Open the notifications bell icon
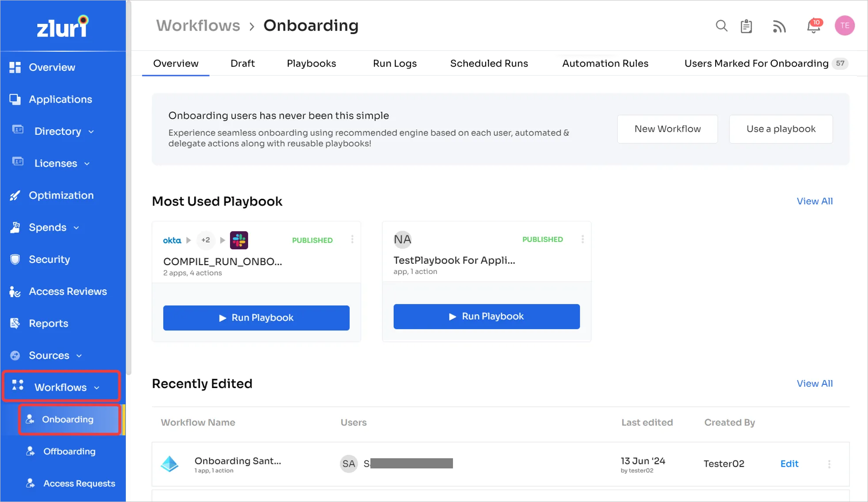868x502 pixels. coord(813,26)
